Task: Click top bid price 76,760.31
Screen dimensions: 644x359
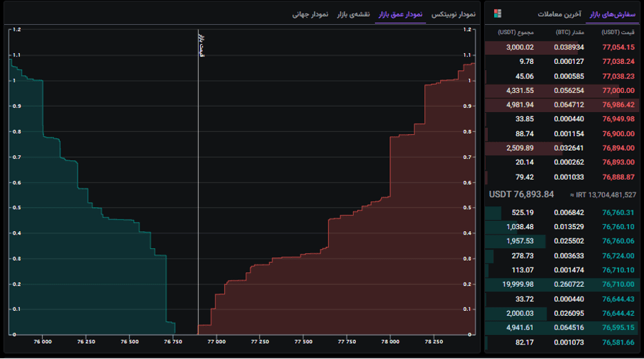Action: (x=618, y=213)
